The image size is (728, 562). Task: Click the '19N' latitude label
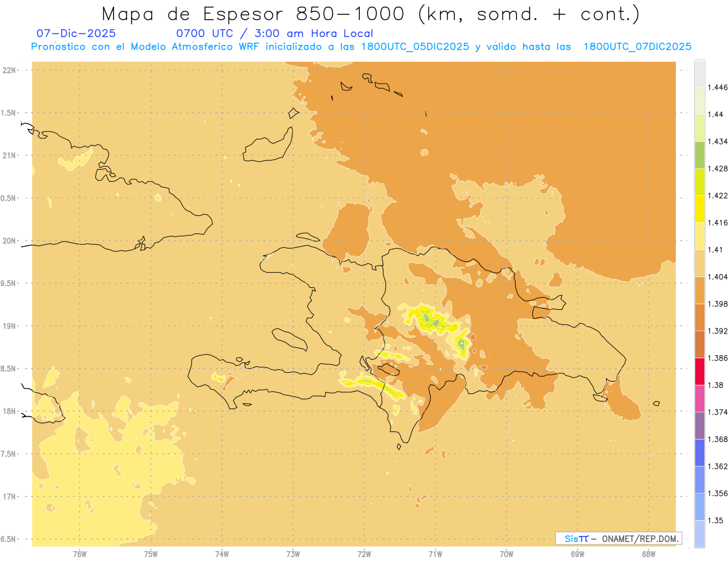tap(9, 326)
